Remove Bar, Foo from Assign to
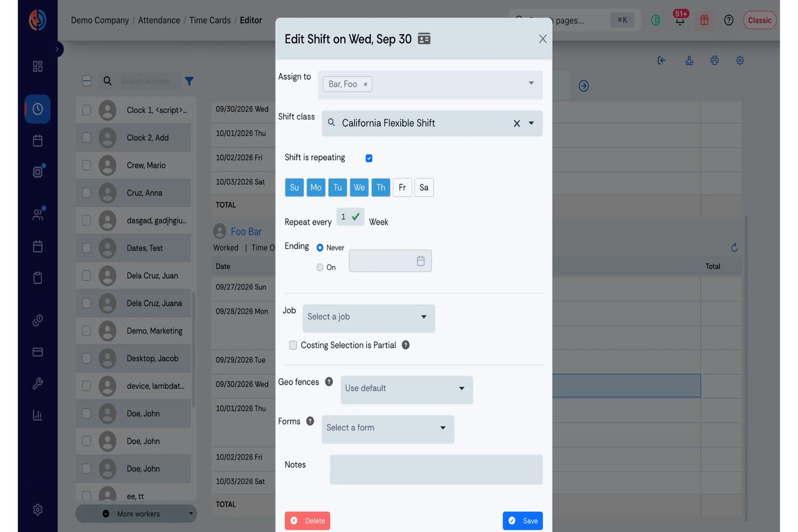The image size is (798, 532). click(x=365, y=84)
